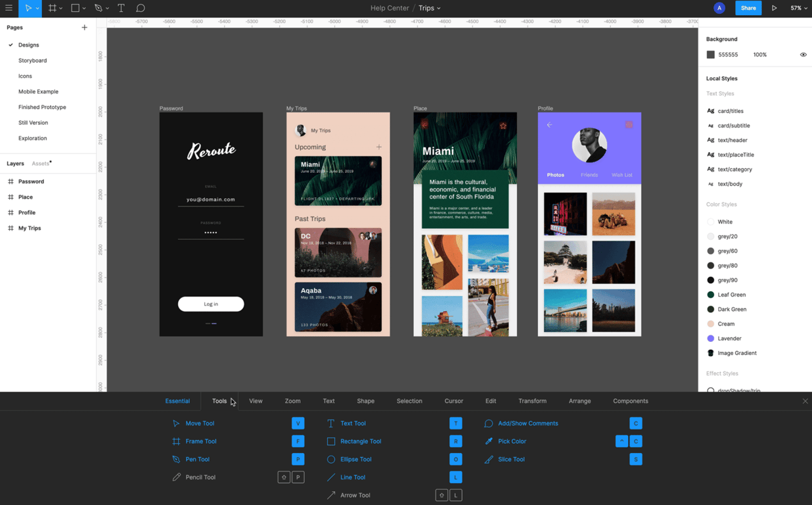Switch to the Assets tab

coord(41,163)
